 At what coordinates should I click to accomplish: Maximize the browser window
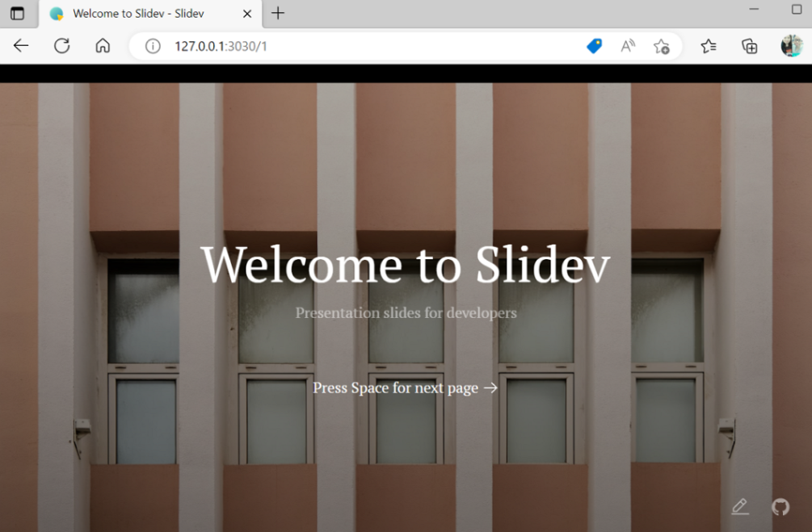coord(797,10)
